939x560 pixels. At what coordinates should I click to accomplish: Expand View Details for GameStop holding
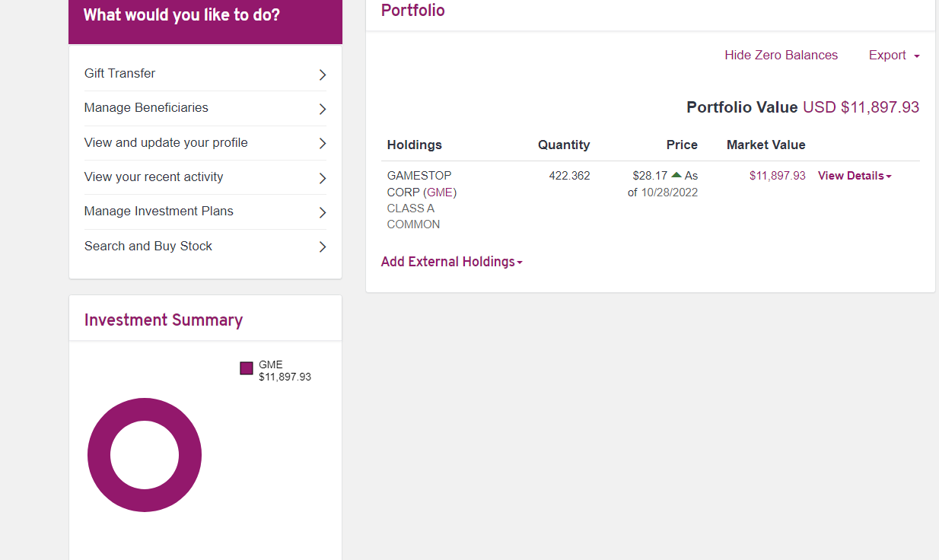pos(854,176)
